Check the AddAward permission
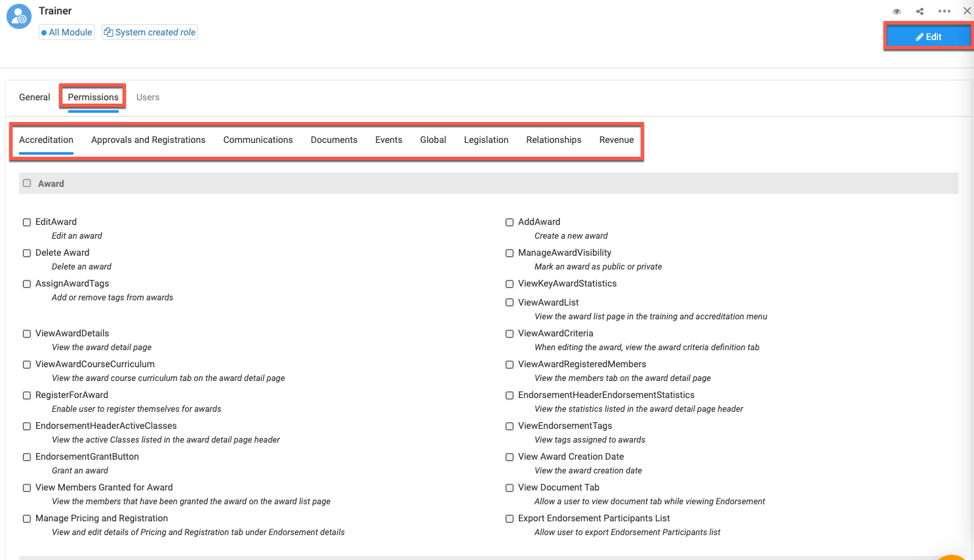The height and width of the screenshot is (560, 974). click(510, 222)
